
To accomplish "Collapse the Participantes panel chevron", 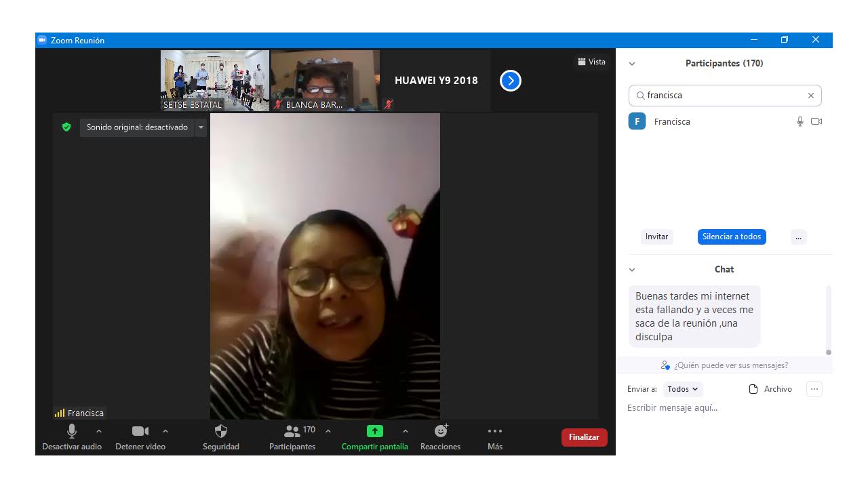I will 632,64.
